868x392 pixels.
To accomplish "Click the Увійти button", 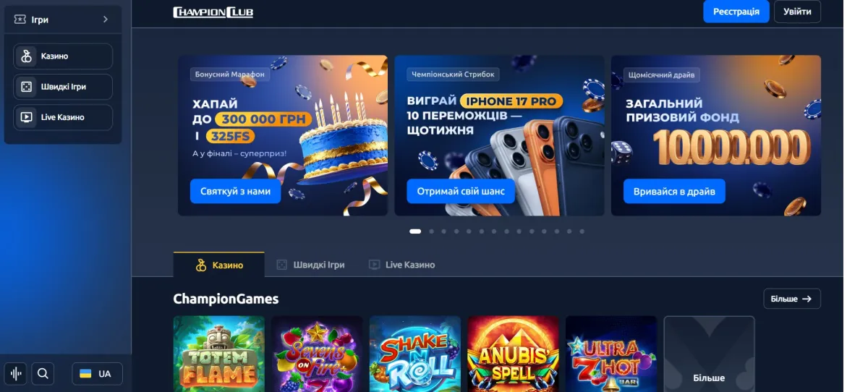I will coord(797,12).
